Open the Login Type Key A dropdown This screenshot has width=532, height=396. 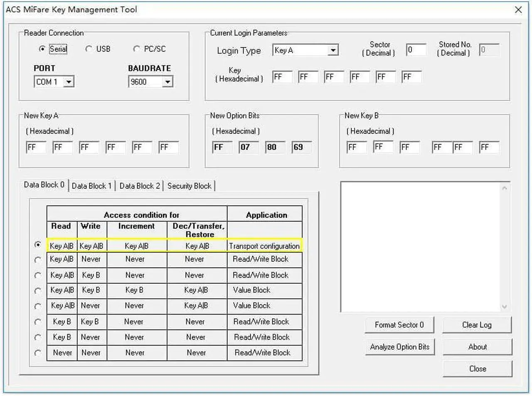pos(332,51)
